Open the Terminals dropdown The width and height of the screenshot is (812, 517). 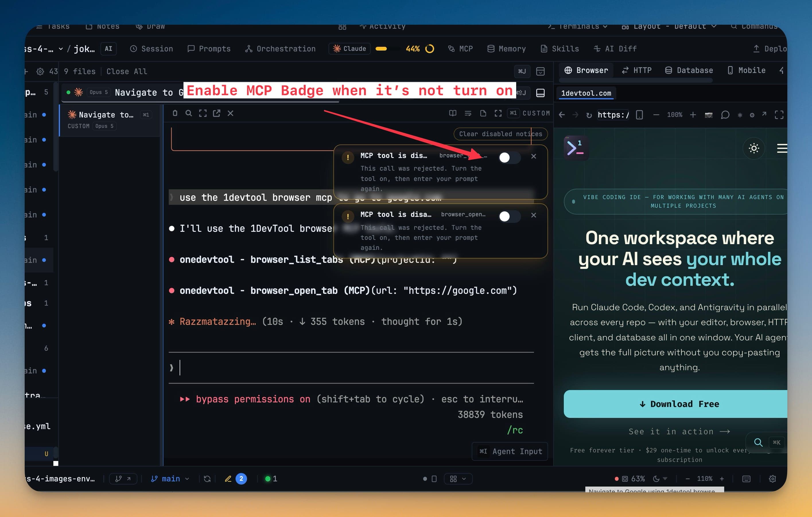click(x=578, y=26)
